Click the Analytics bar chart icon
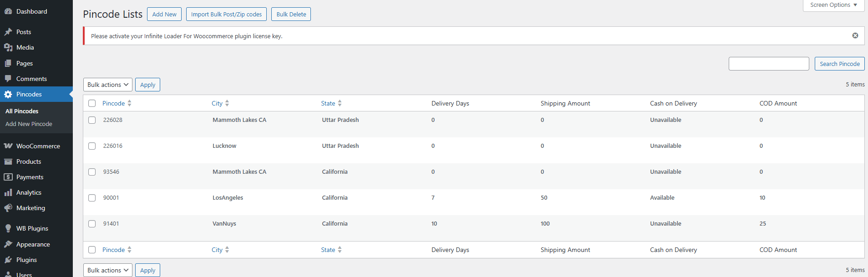 pyautogui.click(x=8, y=192)
